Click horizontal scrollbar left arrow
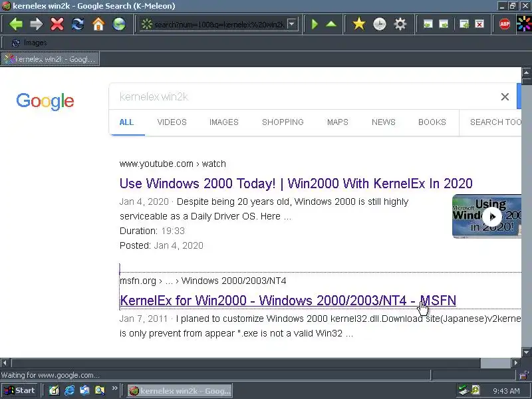532x399 pixels. 5,362
